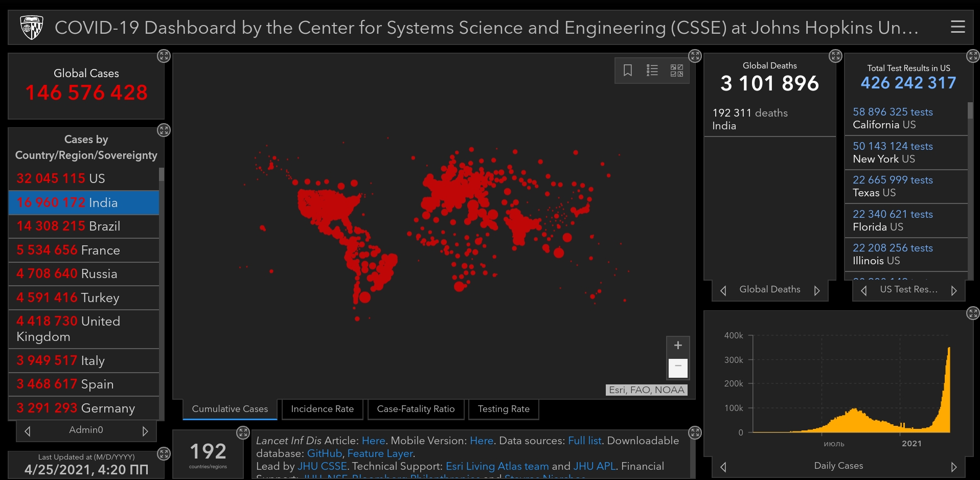Open Esri Living Atlas team link
The height and width of the screenshot is (480, 980).
(x=497, y=466)
